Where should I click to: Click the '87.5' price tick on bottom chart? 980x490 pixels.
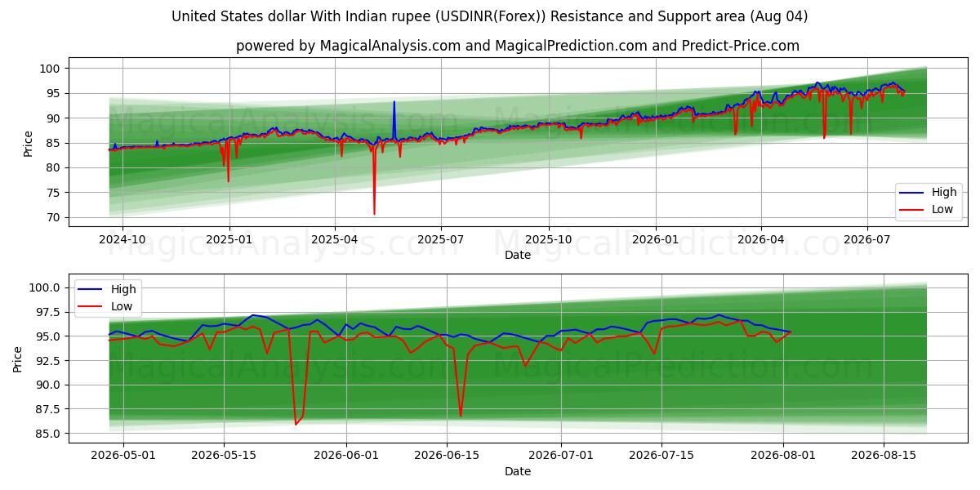point(48,409)
